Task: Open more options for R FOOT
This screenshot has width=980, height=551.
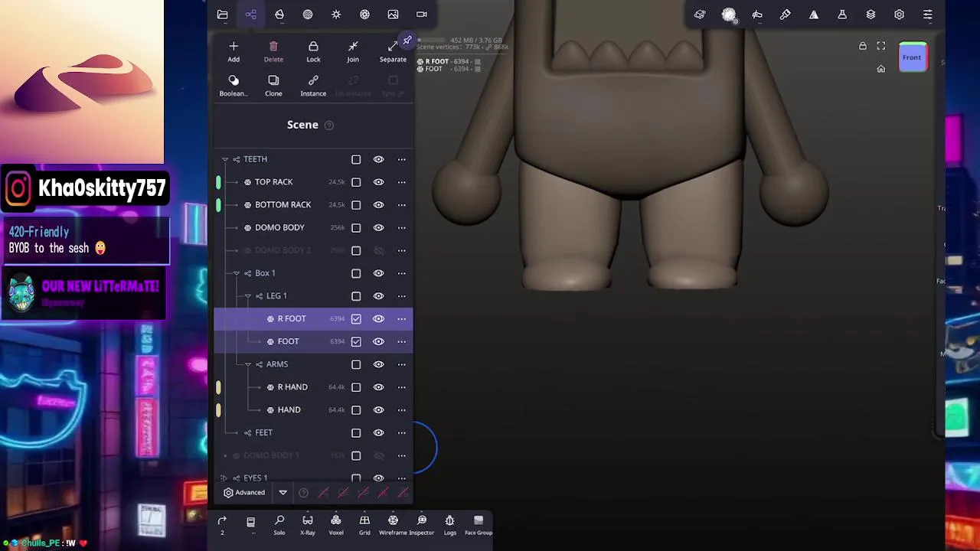Action: pos(401,319)
